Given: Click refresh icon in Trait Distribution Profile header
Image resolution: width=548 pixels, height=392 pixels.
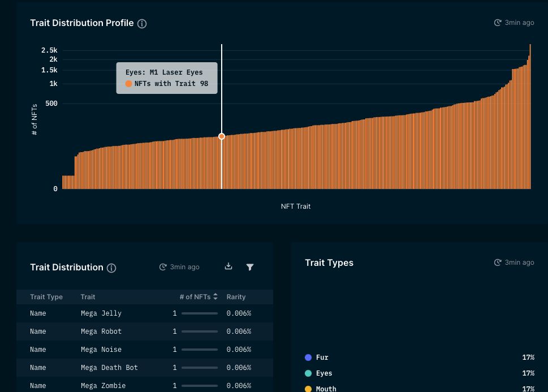Looking at the screenshot, I should pyautogui.click(x=498, y=23).
